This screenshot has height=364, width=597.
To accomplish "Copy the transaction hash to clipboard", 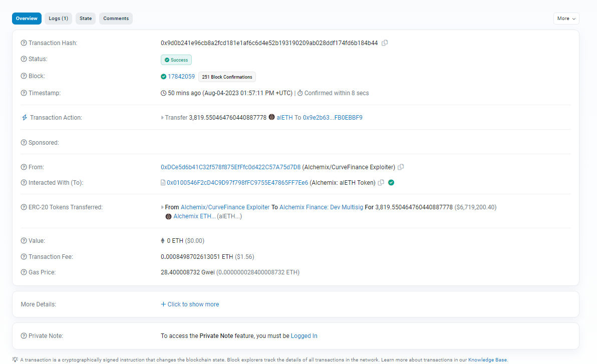I will 385,43.
